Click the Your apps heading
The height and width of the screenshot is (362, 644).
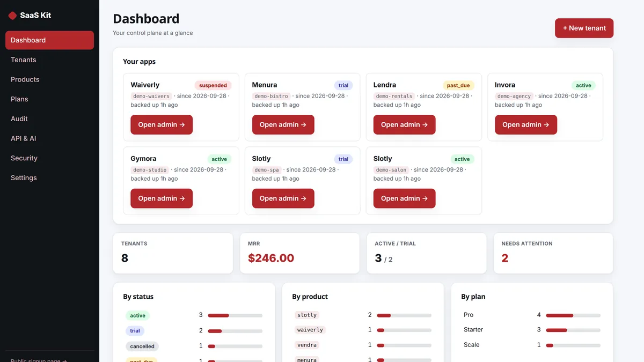[139, 62]
